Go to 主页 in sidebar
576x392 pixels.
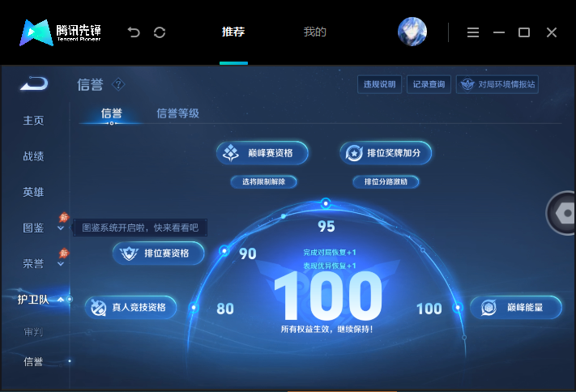(x=33, y=121)
